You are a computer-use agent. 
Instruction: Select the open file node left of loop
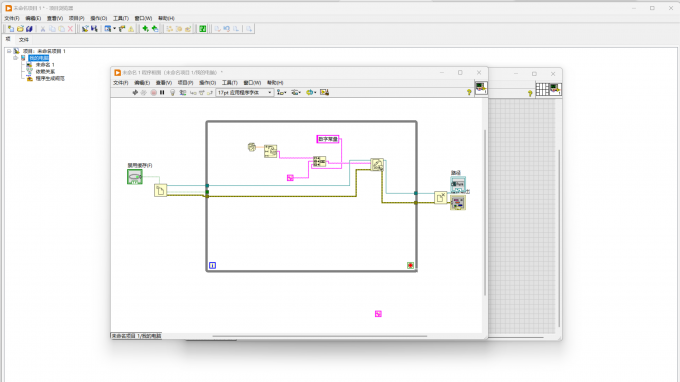pos(160,190)
